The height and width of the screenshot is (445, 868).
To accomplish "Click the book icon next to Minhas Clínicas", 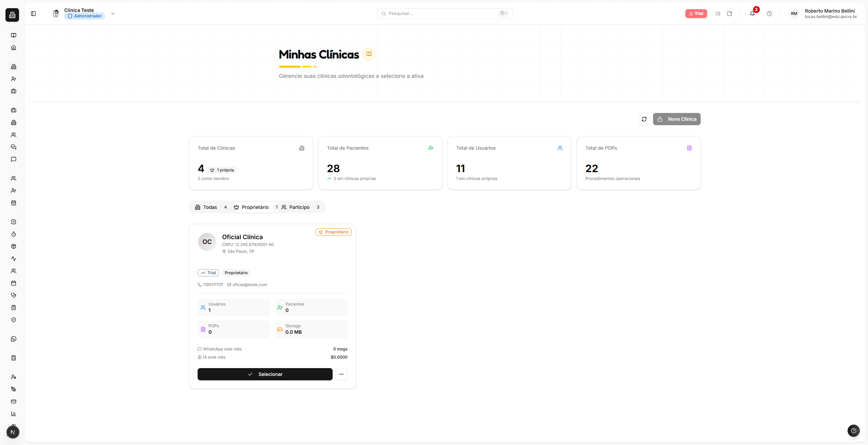I will click(369, 54).
